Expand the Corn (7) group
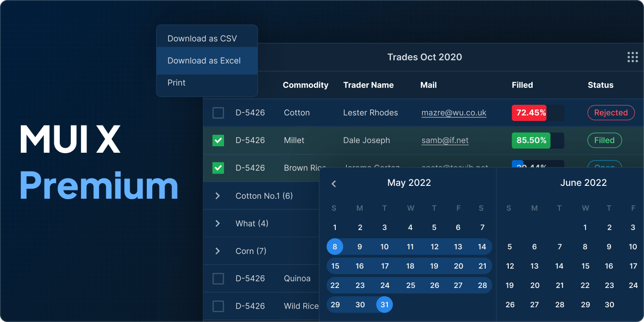The height and width of the screenshot is (322, 644). pos(217,251)
